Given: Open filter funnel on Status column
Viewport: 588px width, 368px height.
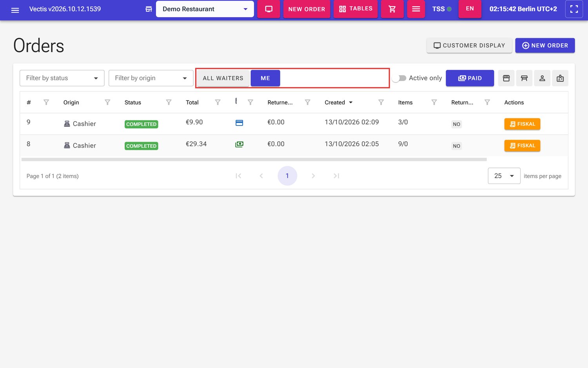Looking at the screenshot, I should click(x=169, y=102).
